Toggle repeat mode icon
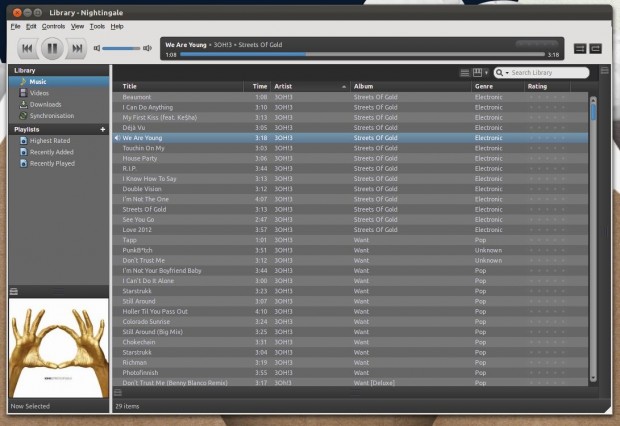Screen dimensions: 620x426 point(595,49)
